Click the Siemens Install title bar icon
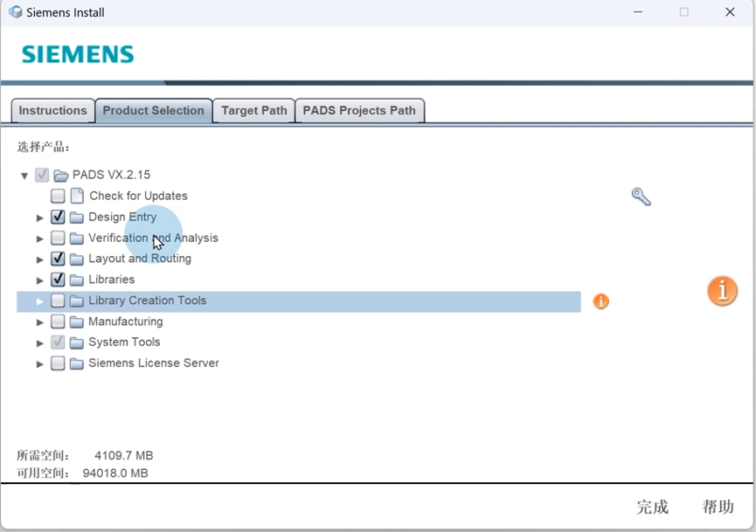 pyautogui.click(x=16, y=12)
